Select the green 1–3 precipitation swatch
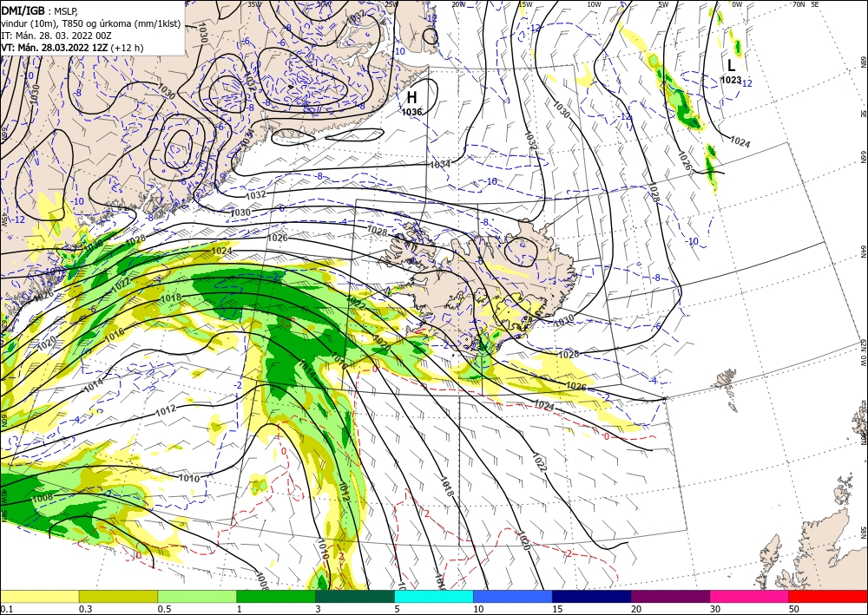 point(276,596)
